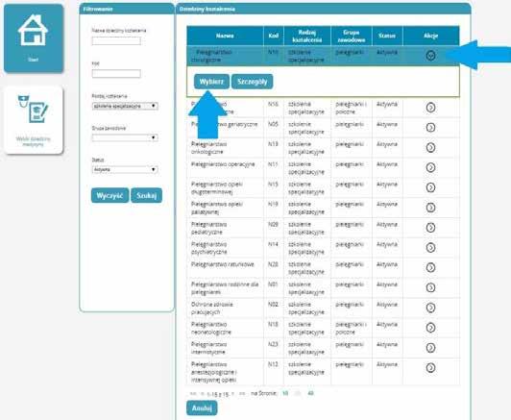The width and height of the screenshot is (511, 420).
Task: Select Pielęgniarstwo opieki długoterminowej cell
Action: pos(225,187)
